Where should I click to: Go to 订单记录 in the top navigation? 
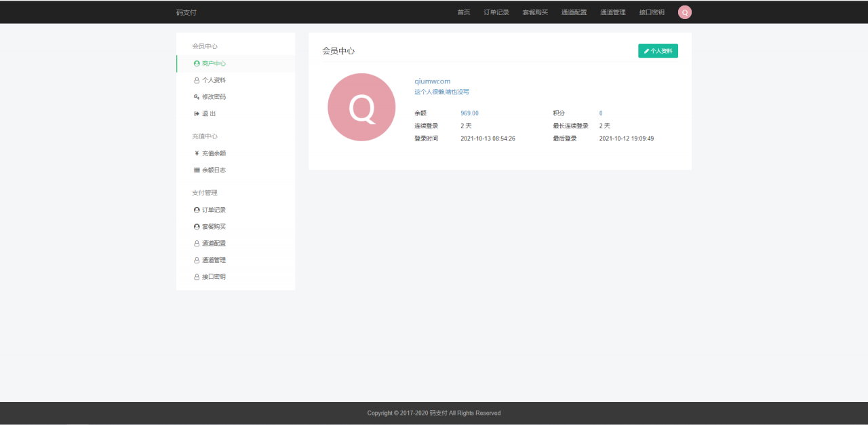tap(496, 12)
